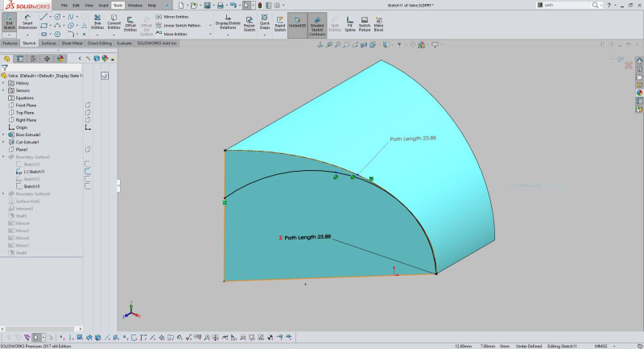Image resolution: width=644 pixels, height=349 pixels.
Task: Expand the Sensors node
Action: click(4, 90)
